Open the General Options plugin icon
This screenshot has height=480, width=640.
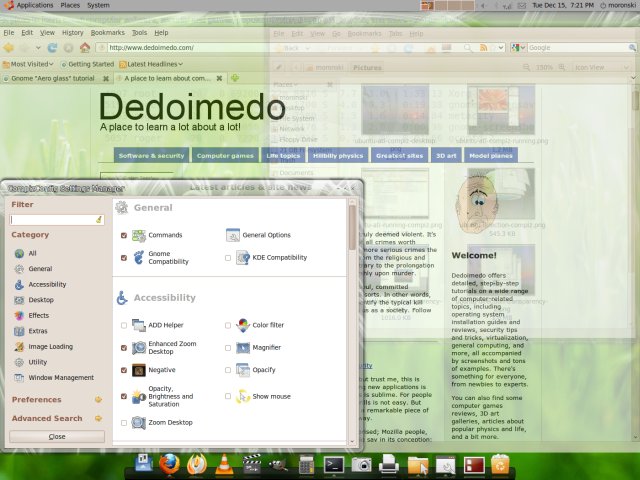click(233, 235)
